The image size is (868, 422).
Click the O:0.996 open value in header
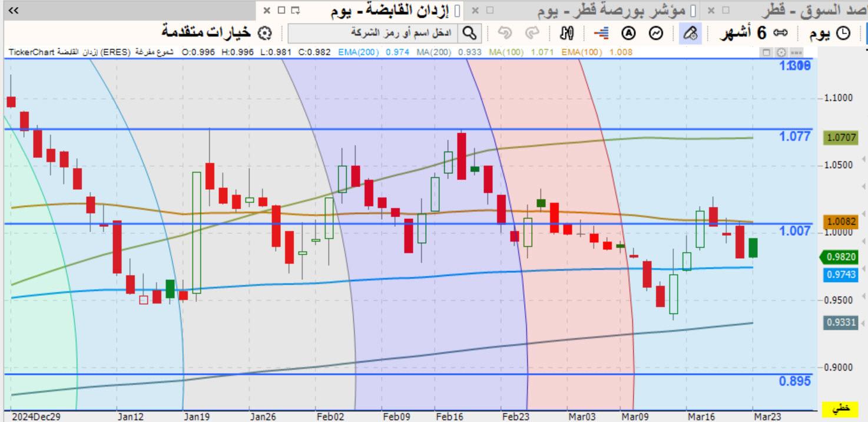[199, 52]
